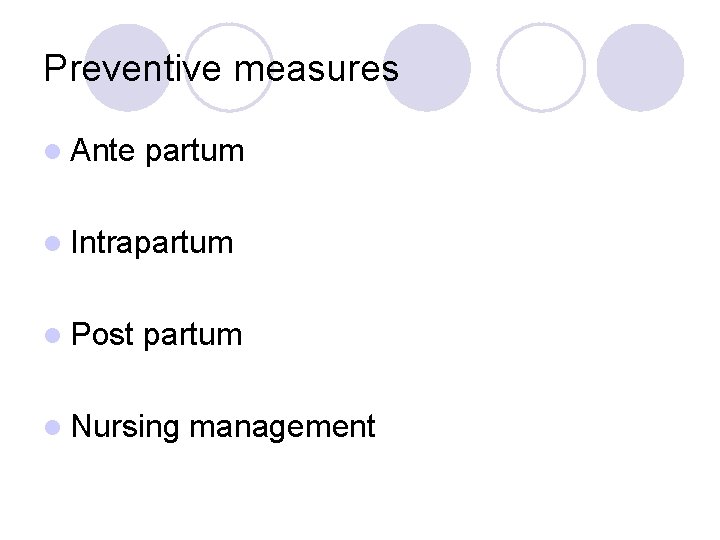The height and width of the screenshot is (540, 720).
Task: Click the "Preventive measures" slide title
Action: point(221,69)
